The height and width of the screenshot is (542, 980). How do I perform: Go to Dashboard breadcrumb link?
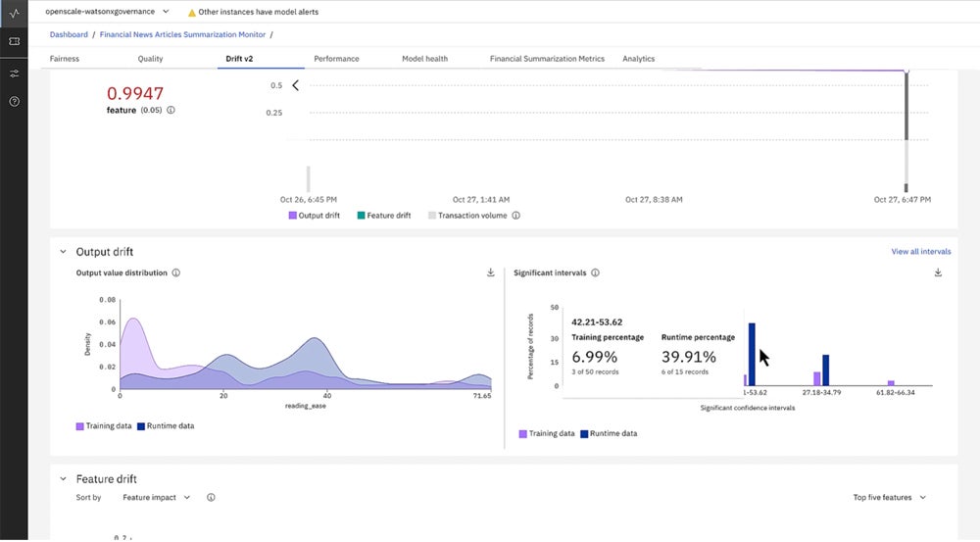pos(70,34)
